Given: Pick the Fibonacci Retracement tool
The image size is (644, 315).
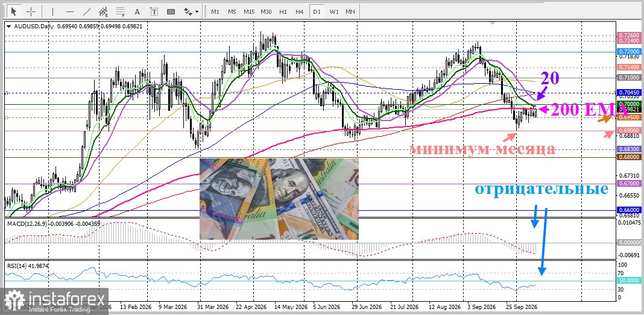Looking at the screenshot, I should tap(121, 11).
